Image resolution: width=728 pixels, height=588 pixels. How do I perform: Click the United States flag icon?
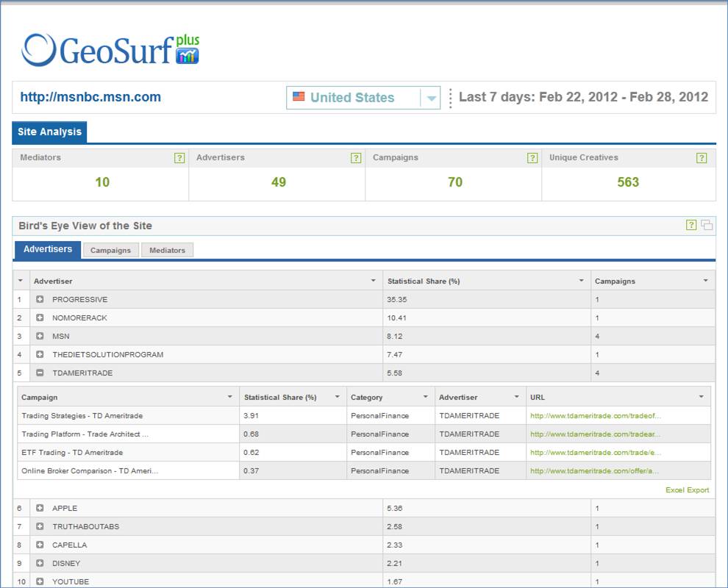tap(299, 97)
